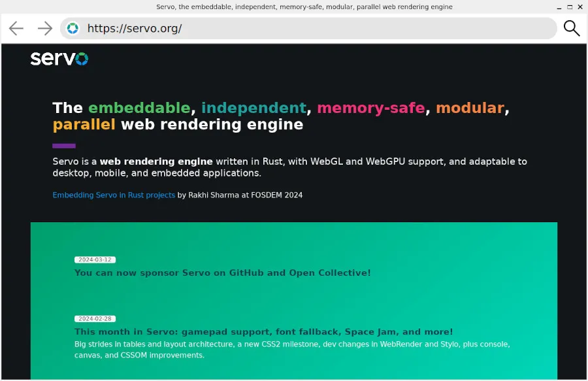Click the forward arrow navigation button
The width and height of the screenshot is (588, 381).
[x=44, y=28]
